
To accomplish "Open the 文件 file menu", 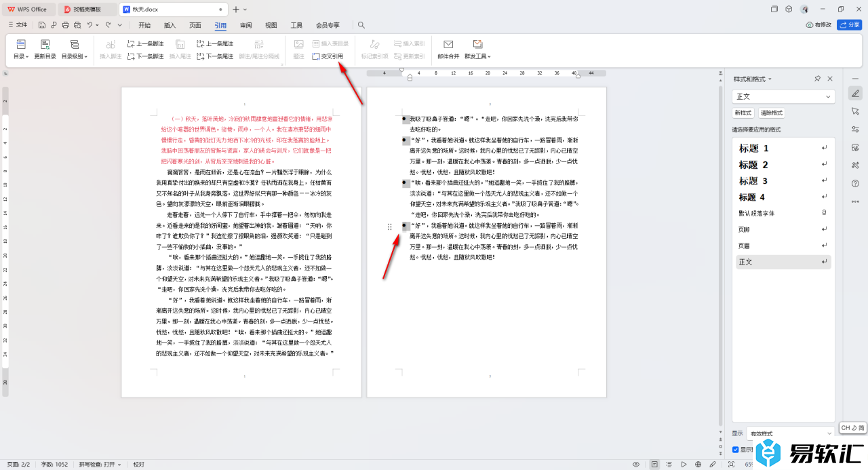I will coord(18,25).
